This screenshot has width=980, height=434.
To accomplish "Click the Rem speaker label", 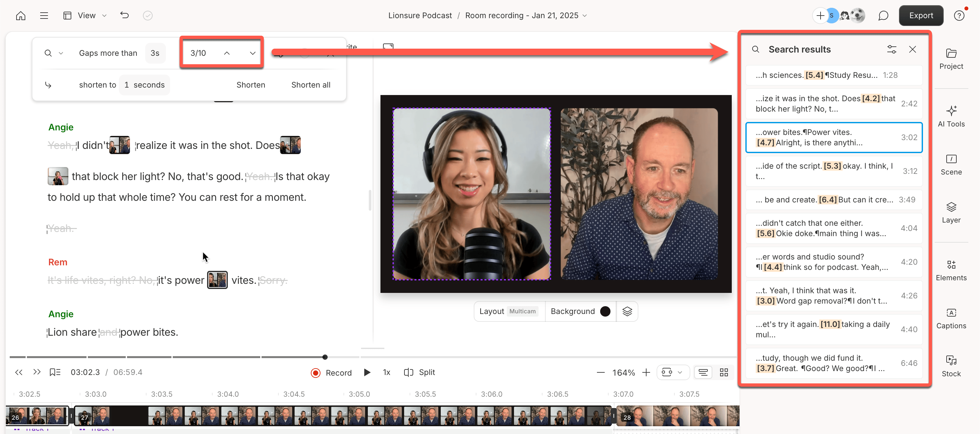I will point(58,262).
